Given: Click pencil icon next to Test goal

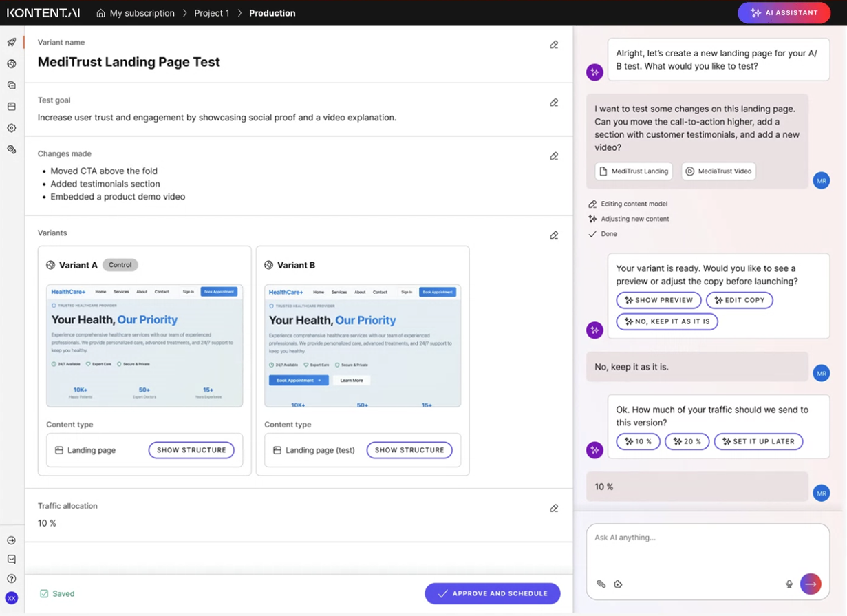Looking at the screenshot, I should click(x=554, y=103).
